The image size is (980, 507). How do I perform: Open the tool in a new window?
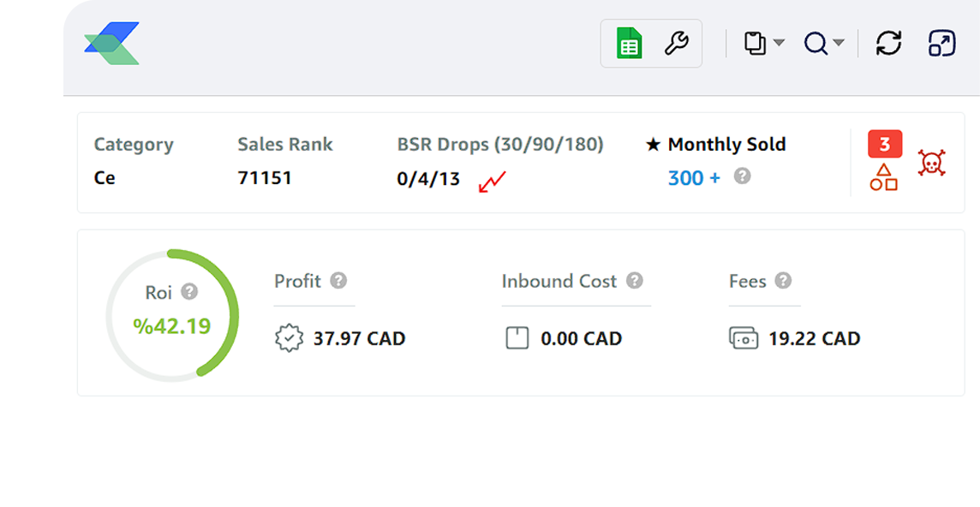pos(941,42)
